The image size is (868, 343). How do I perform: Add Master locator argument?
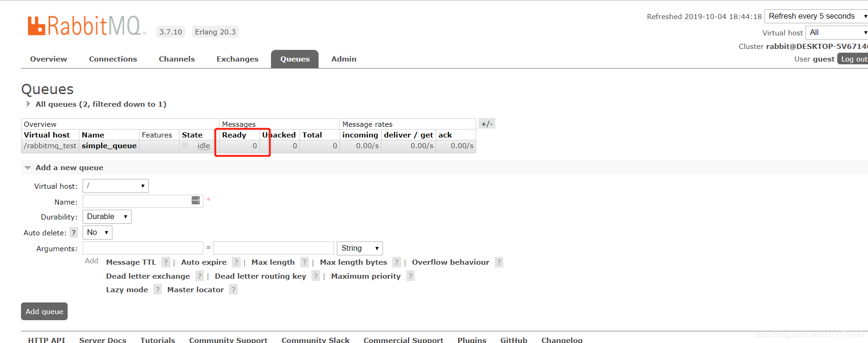pos(195,290)
